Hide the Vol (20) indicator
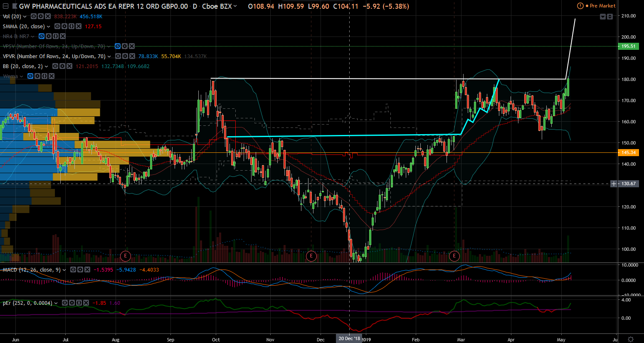 [x=34, y=16]
